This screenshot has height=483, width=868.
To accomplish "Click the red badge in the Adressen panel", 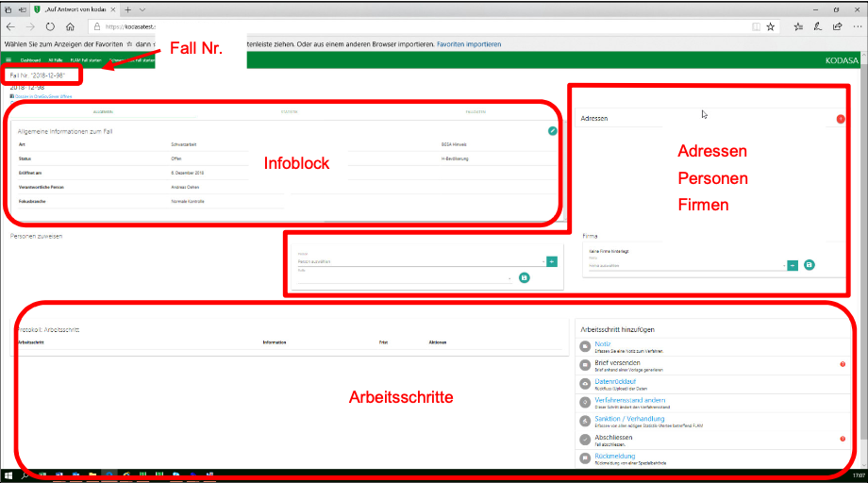I will 841,119.
